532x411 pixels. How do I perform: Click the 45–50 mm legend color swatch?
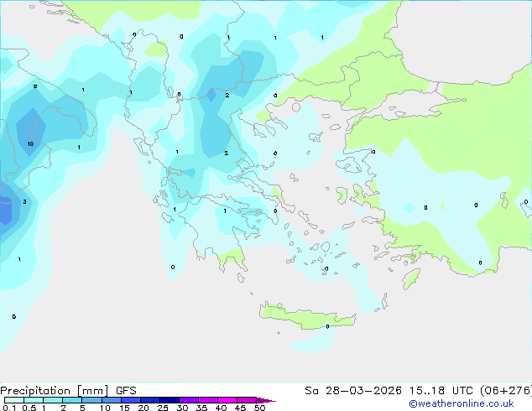point(247,400)
